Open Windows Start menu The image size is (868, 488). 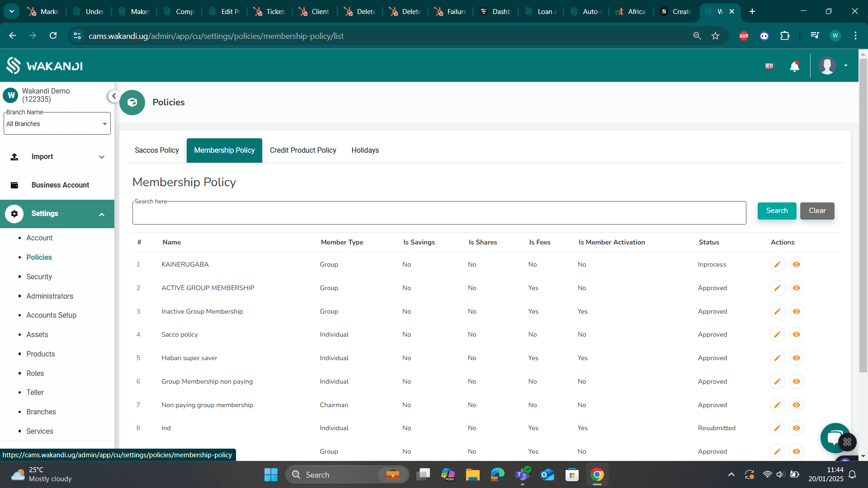pyautogui.click(x=271, y=475)
